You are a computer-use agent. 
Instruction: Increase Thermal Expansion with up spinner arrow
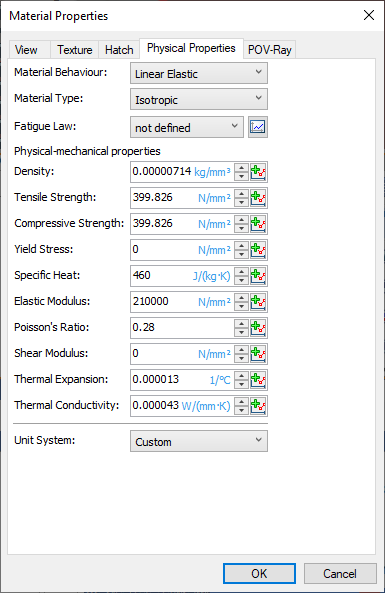click(x=241, y=376)
